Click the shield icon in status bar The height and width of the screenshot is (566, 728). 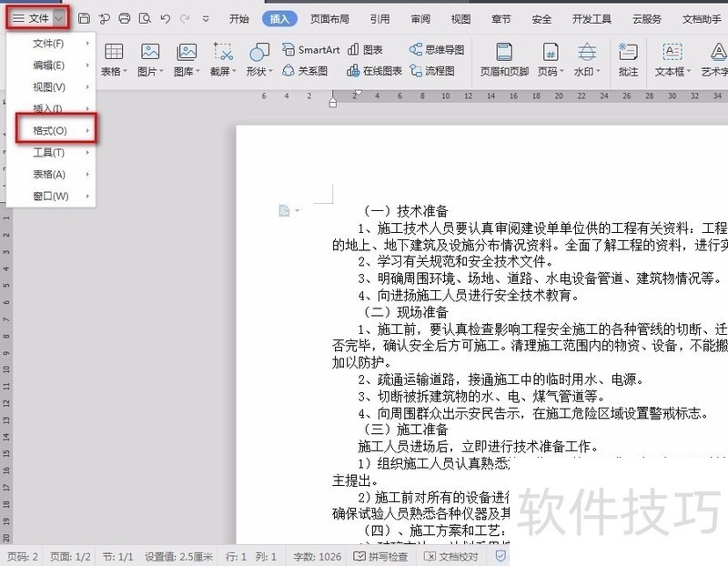(x=500, y=556)
